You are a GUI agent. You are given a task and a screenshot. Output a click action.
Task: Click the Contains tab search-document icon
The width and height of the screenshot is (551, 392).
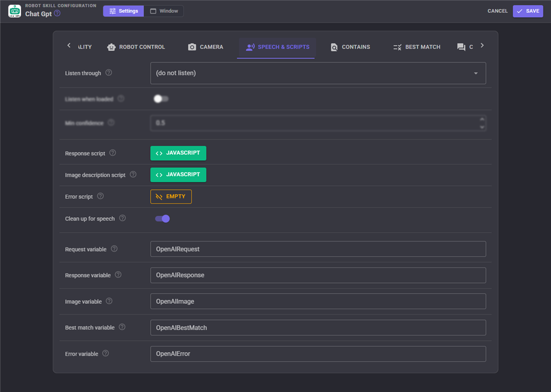pos(334,47)
